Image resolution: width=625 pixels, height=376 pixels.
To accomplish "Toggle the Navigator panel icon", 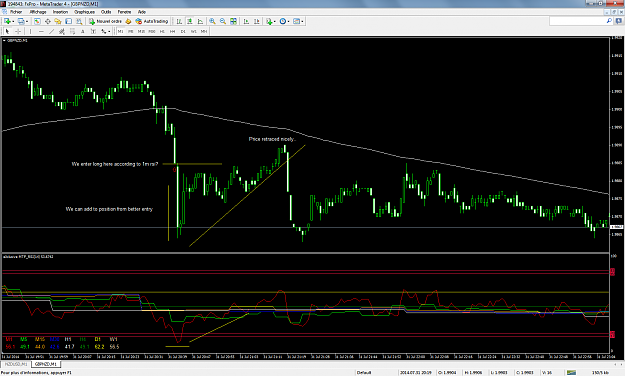I will (x=58, y=21).
